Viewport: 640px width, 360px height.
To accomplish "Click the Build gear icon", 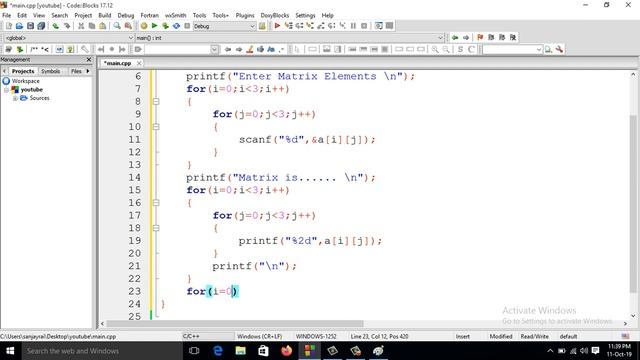I will tap(144, 26).
